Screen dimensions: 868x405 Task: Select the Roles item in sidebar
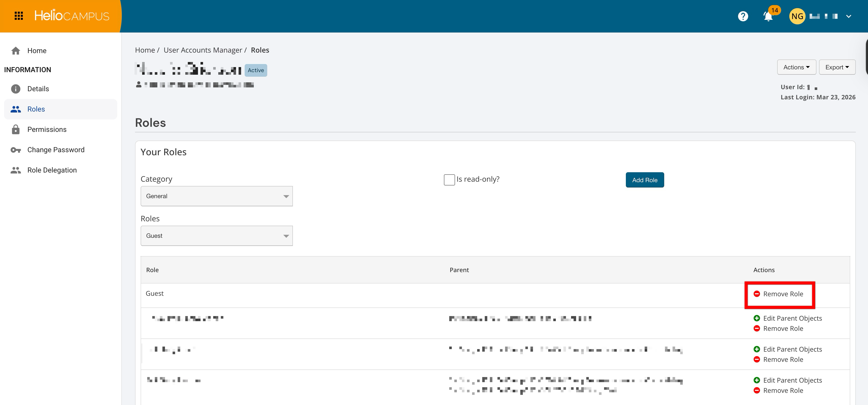(36, 109)
